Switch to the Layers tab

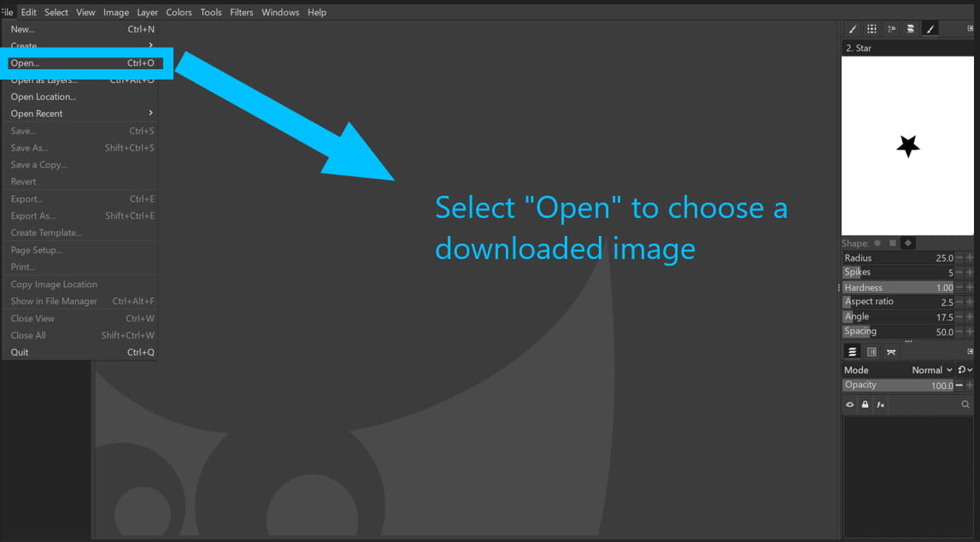tap(852, 352)
